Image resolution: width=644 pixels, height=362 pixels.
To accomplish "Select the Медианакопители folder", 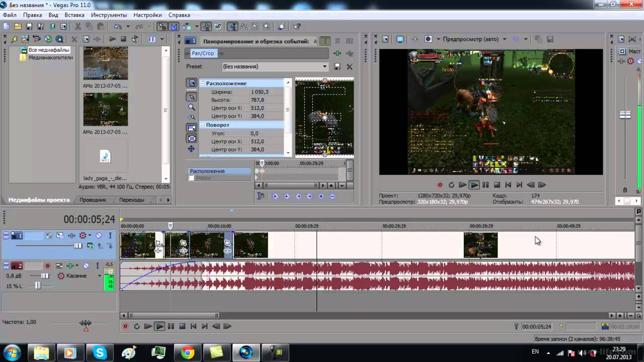I will (50, 57).
